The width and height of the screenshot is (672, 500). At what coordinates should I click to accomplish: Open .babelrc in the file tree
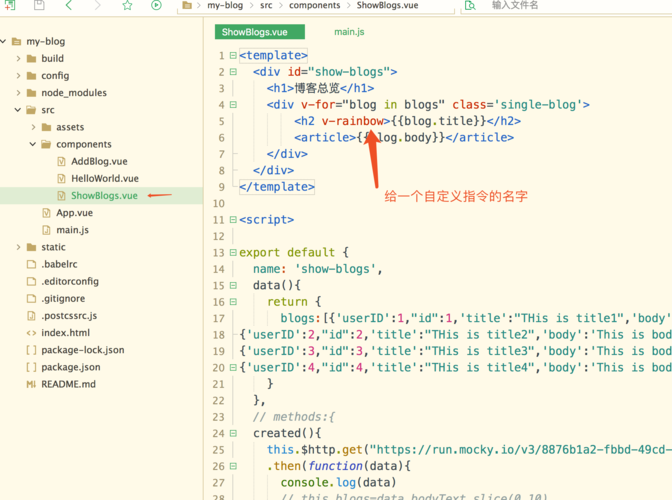pos(59,264)
